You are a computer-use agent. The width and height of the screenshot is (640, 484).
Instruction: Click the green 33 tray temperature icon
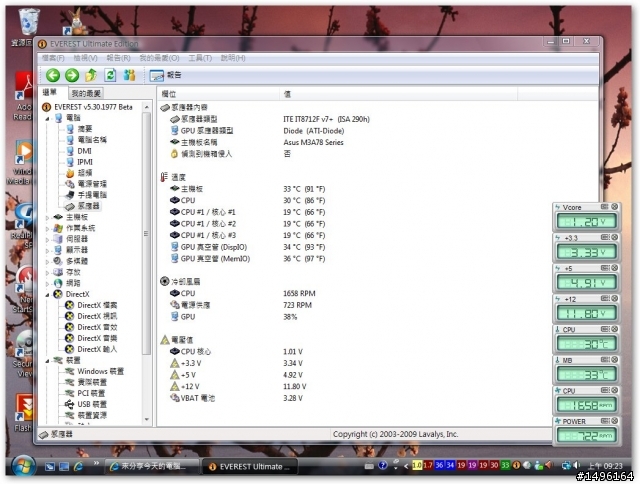click(505, 465)
